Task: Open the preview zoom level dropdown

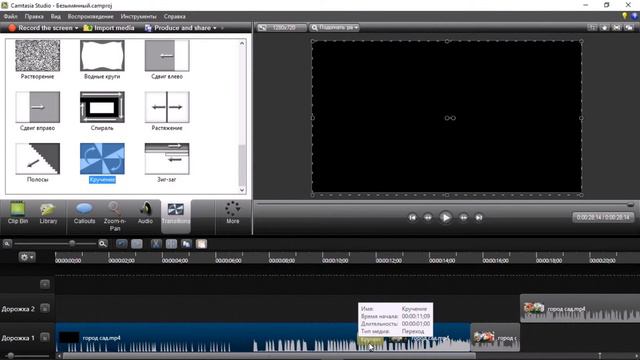Action: pos(335,28)
